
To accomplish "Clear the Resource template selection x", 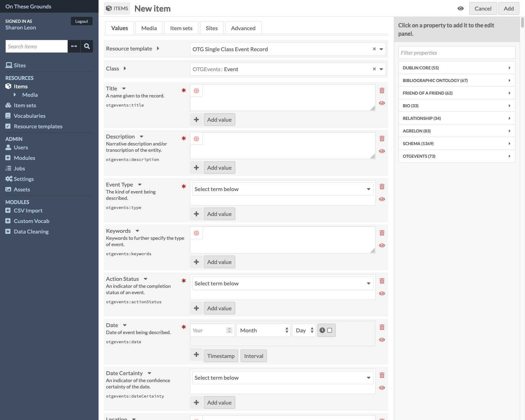I will pyautogui.click(x=374, y=49).
